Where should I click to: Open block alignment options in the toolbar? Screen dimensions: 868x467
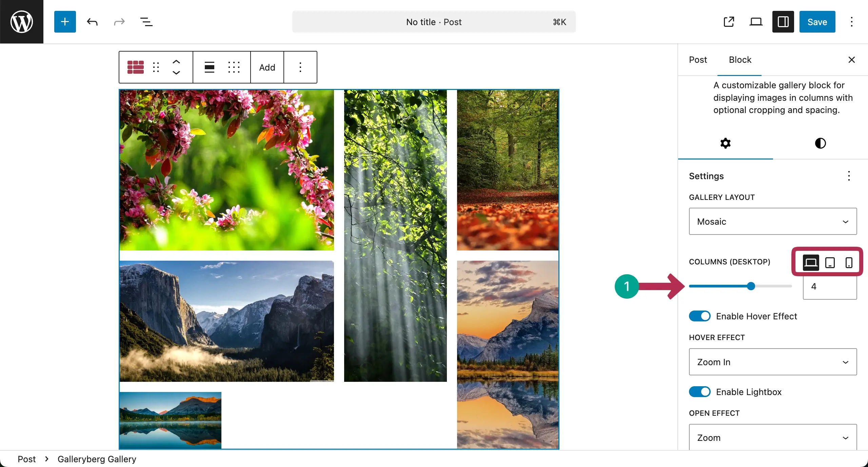[x=210, y=67]
